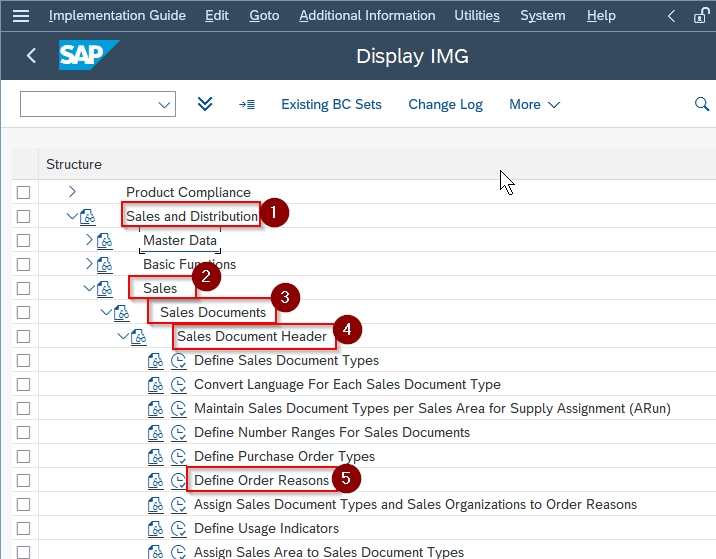Open documentation icon for Sales Document Header

tap(138, 337)
